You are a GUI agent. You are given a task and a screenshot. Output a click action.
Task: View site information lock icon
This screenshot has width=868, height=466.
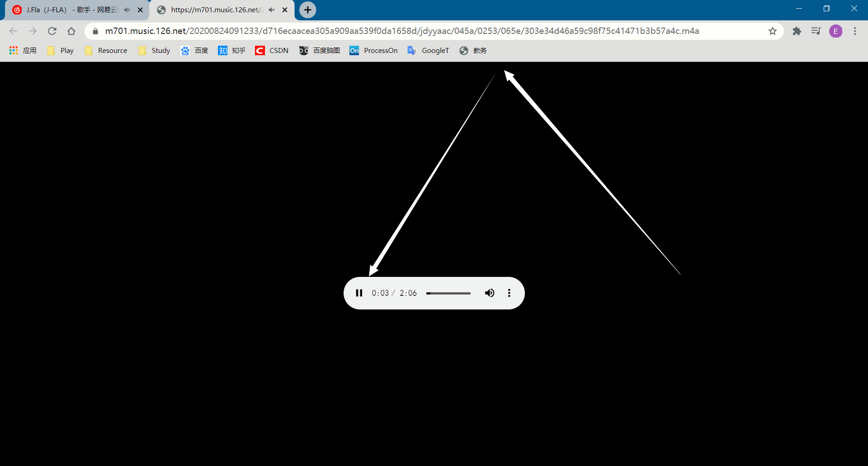coord(95,31)
